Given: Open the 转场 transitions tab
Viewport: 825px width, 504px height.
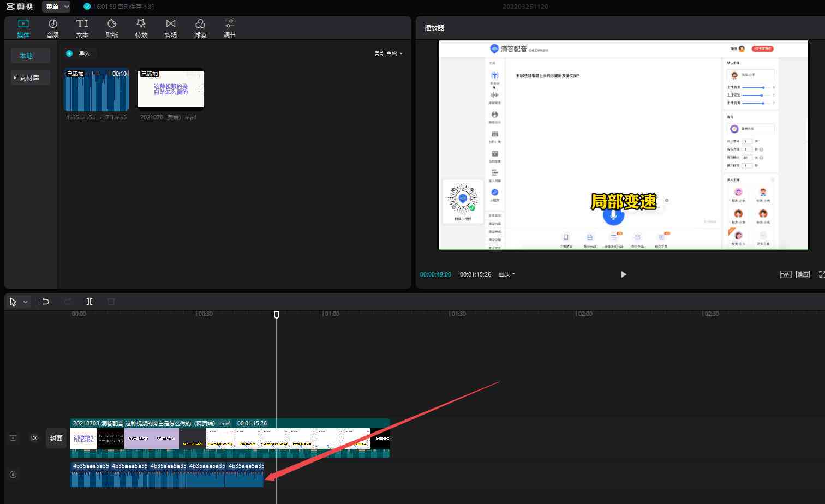Looking at the screenshot, I should (x=171, y=28).
